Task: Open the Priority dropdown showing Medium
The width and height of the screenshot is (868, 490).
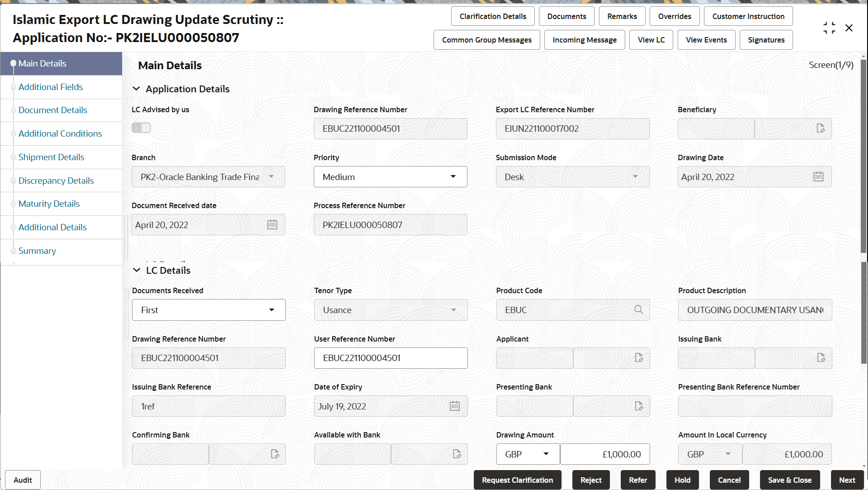Action: [390, 177]
